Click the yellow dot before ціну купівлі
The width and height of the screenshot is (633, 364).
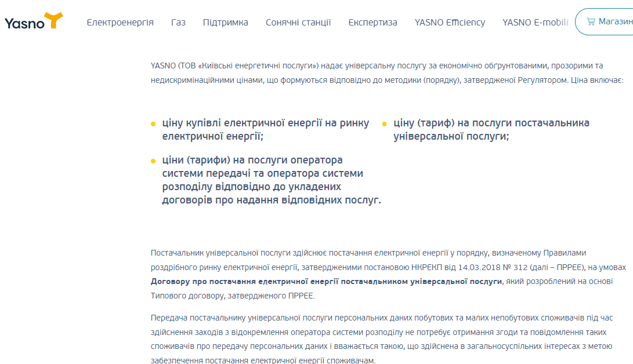pos(153,124)
